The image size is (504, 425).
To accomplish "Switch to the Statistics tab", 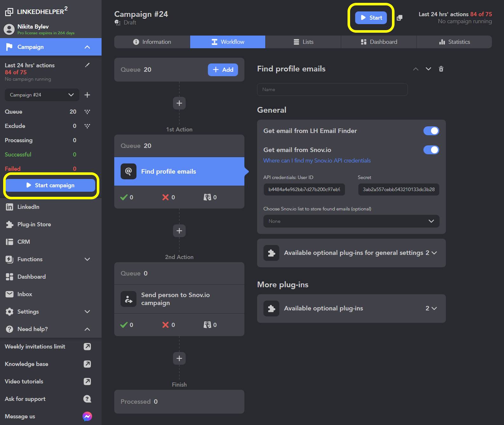I will tap(454, 42).
